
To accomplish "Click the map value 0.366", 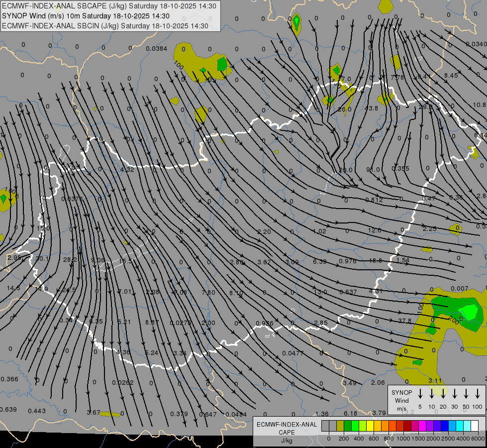I will click(x=9, y=379).
